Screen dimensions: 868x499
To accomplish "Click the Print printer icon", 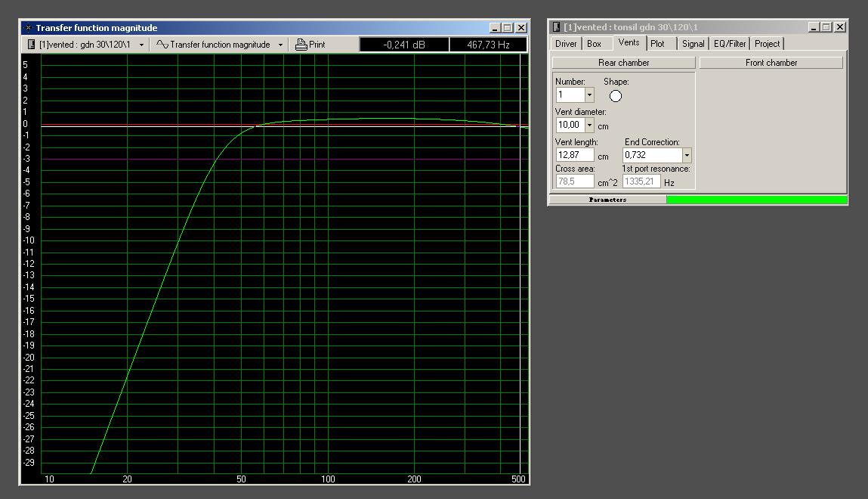I will [301, 45].
